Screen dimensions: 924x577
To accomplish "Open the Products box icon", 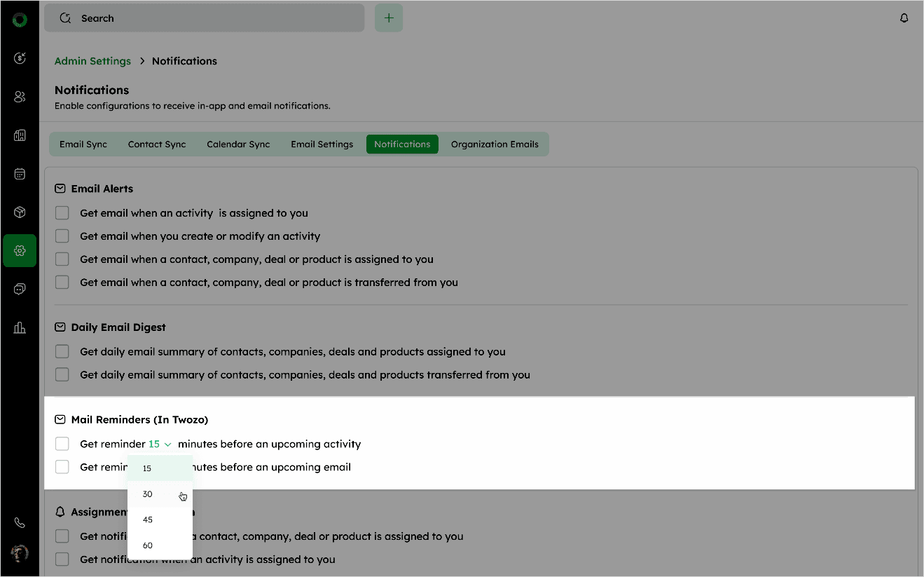I will pos(20,212).
